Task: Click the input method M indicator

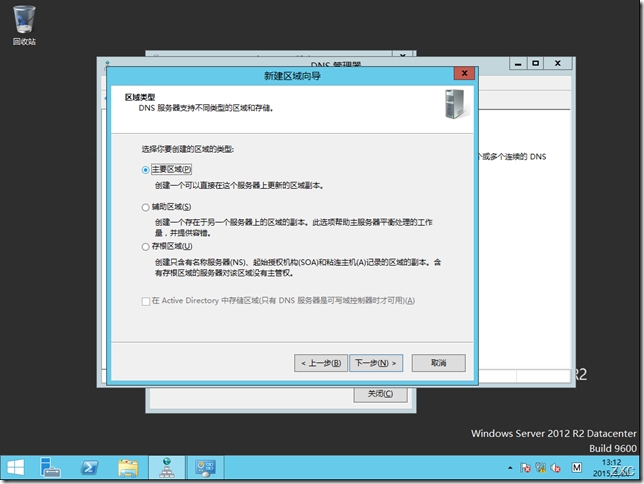Action: (x=577, y=468)
